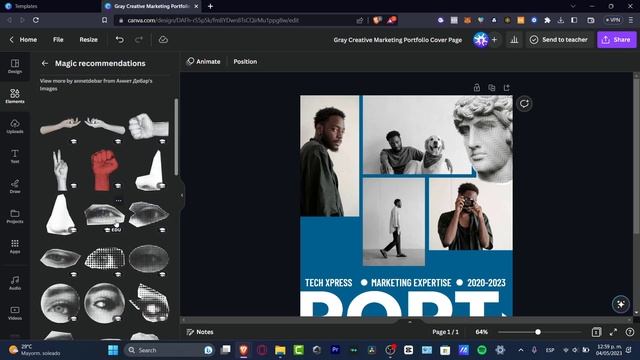The height and width of the screenshot is (360, 640).
Task: Click the comment refresh icon beside canvas
Action: pyautogui.click(x=524, y=104)
